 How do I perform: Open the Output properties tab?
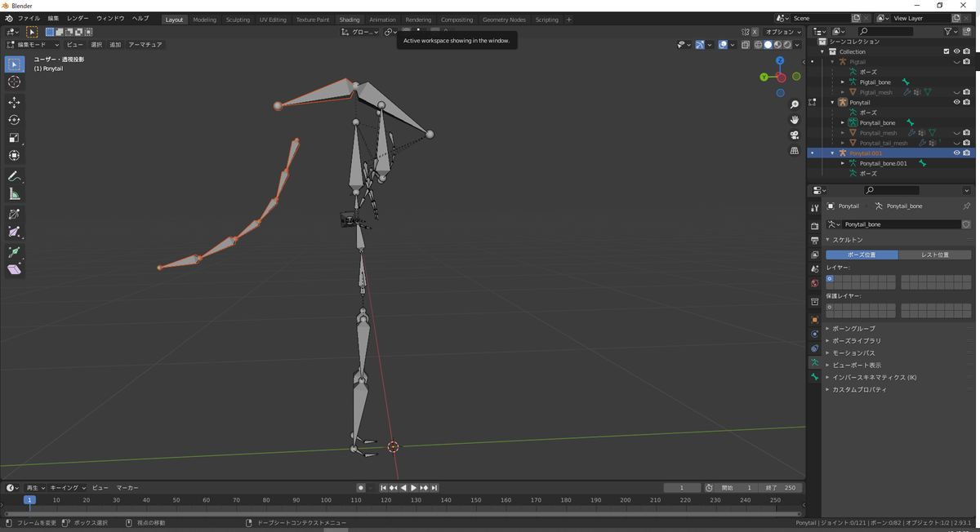click(814, 241)
